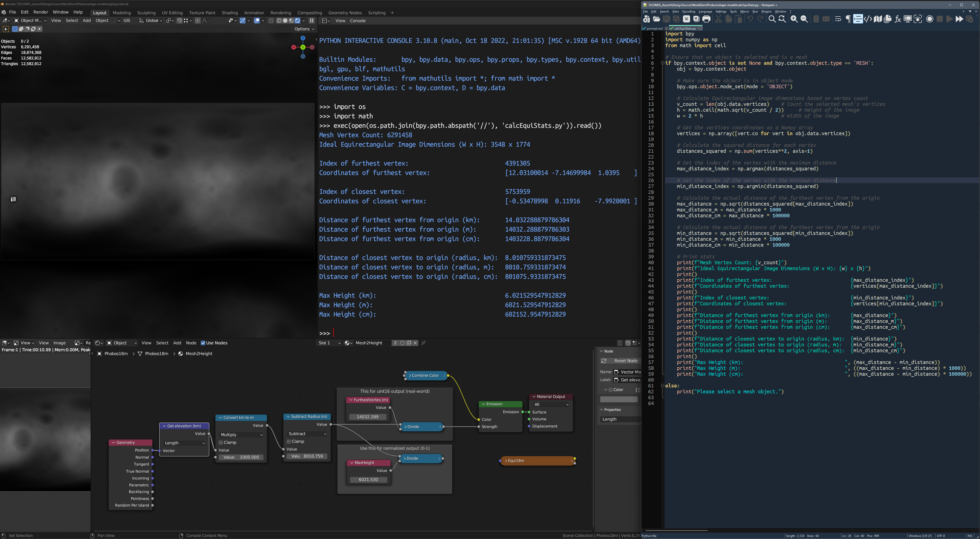980x539 pixels.
Task: Click the Print icon in Notepad++ toolbar
Action: (706, 19)
